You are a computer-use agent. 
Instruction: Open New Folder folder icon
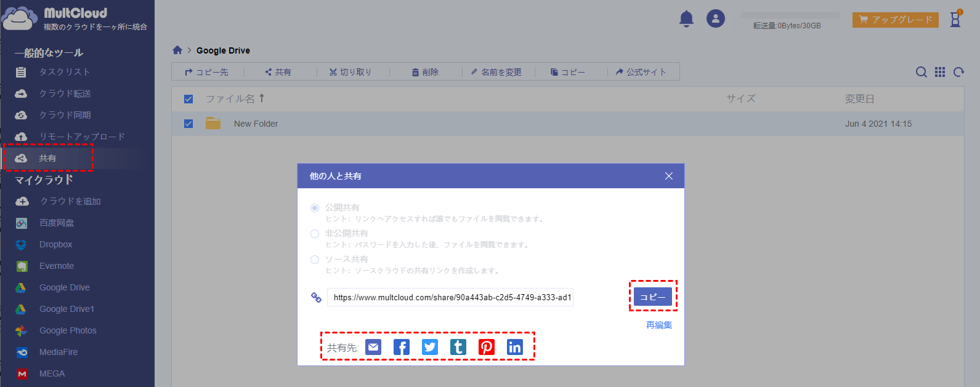click(x=213, y=123)
